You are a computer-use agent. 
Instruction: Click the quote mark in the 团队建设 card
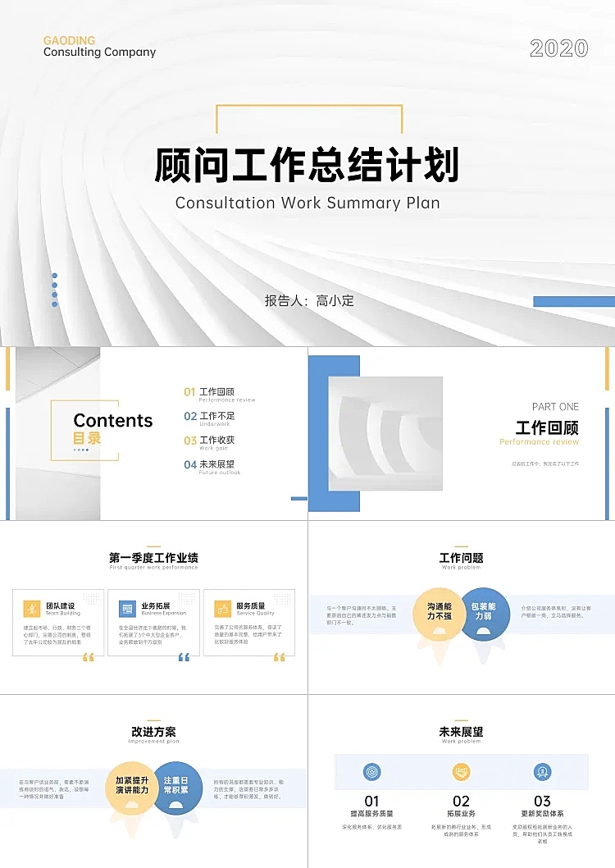click(89, 657)
